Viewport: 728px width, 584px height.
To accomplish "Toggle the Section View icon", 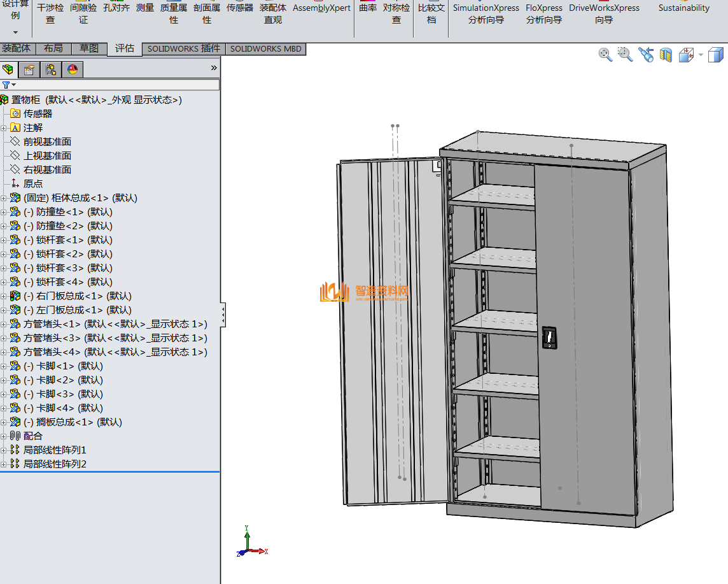I will click(x=666, y=55).
